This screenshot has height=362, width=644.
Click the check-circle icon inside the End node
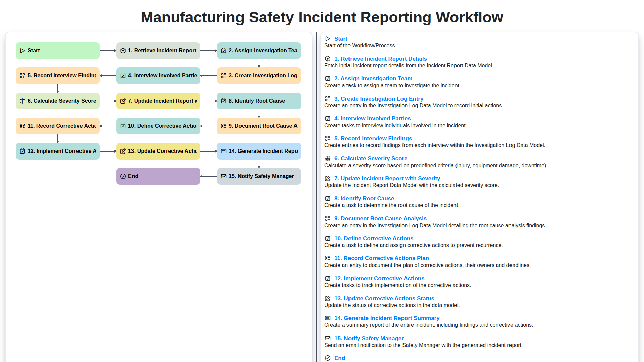coord(123,176)
